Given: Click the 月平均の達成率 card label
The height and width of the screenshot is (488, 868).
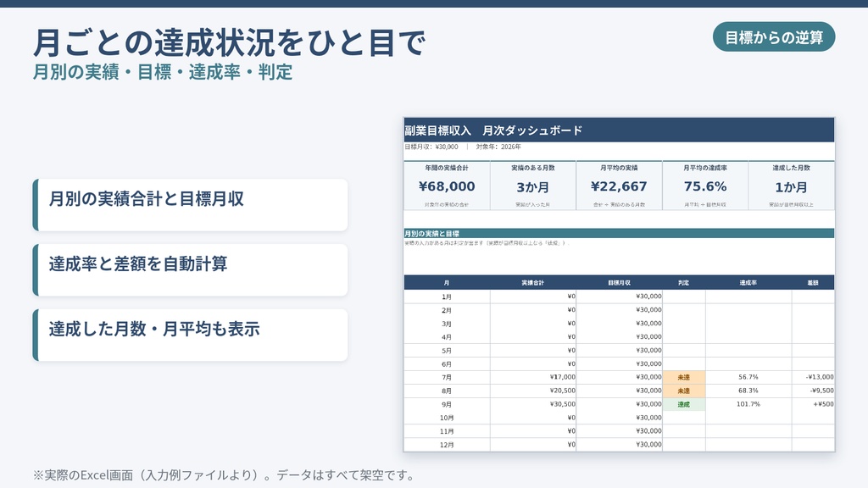Looking at the screenshot, I should tap(705, 168).
